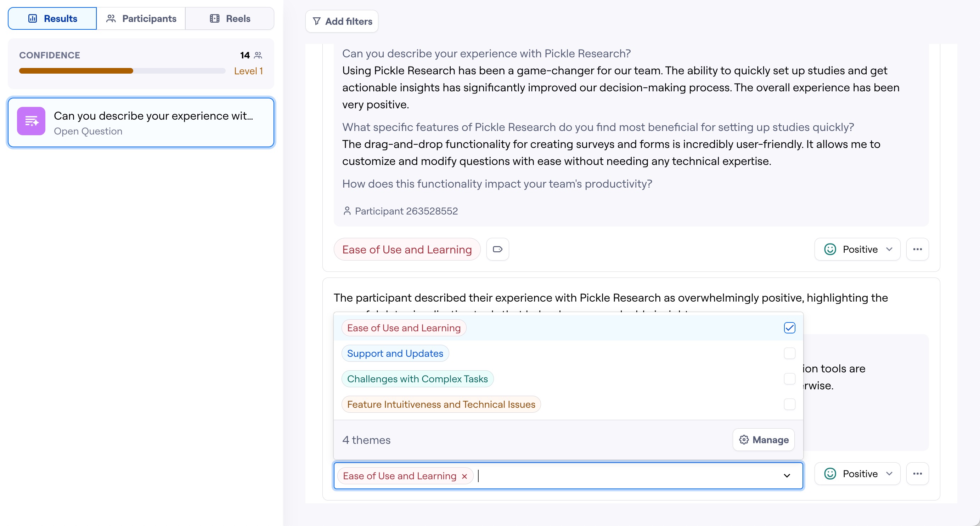Image resolution: width=980 pixels, height=526 pixels.
Task: Click the Manage themes button
Action: pyautogui.click(x=764, y=440)
